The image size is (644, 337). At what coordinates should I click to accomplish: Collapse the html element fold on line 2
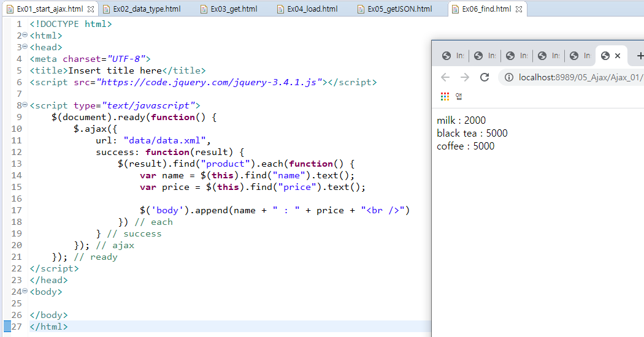point(25,35)
